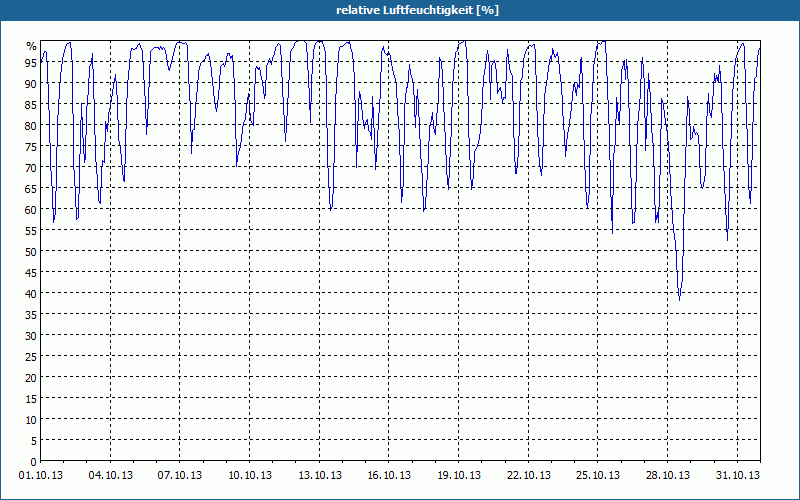Viewport: 800px width, 500px height.
Task: Click the y-axis value 65
Action: pos(31,188)
